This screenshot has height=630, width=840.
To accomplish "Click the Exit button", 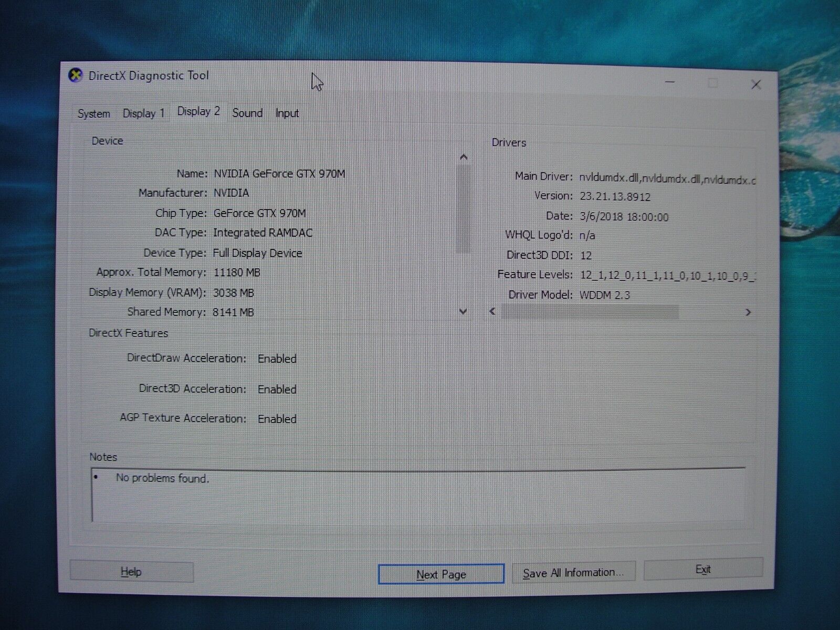I will (703, 570).
